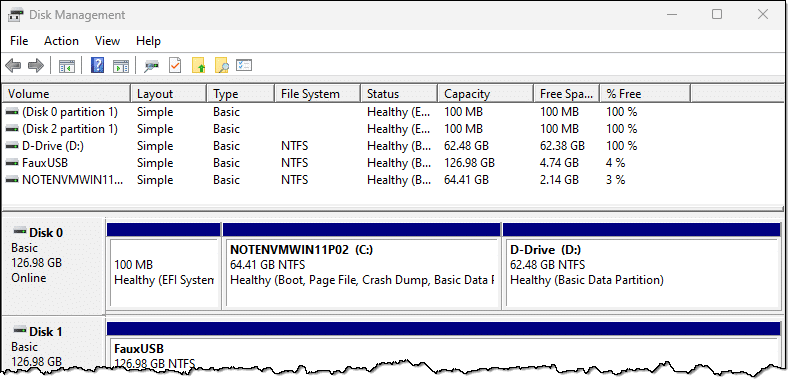The width and height of the screenshot is (791, 384).
Task: Select the FauxUSB volume in the list
Action: pos(392,163)
